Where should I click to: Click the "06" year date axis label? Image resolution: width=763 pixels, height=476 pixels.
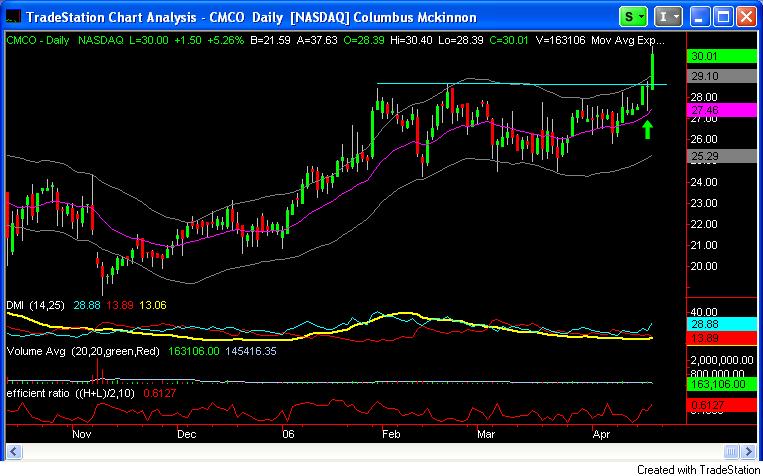(288, 434)
